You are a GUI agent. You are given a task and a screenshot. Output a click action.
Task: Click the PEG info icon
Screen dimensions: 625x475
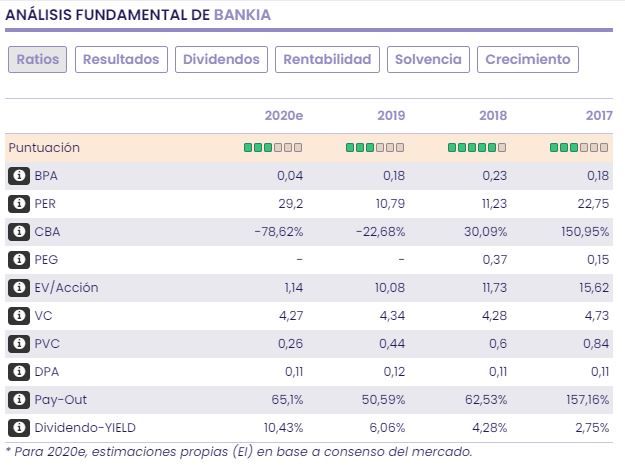coord(18,260)
